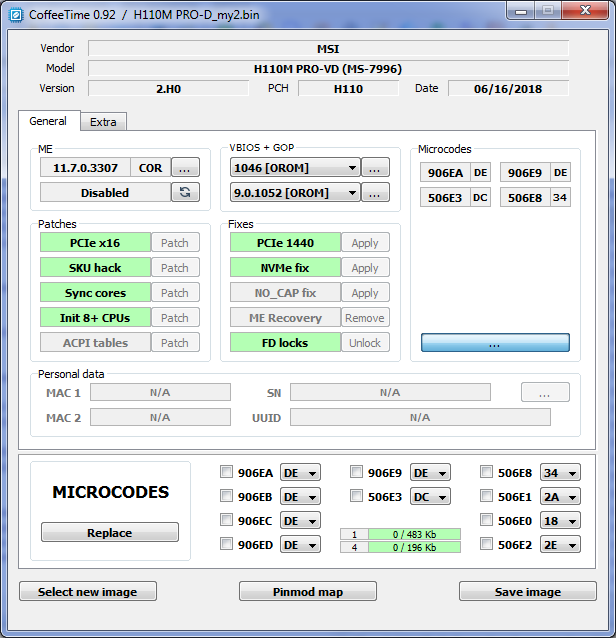
Task: Check the 506E3 microcode checkbox
Action: point(356,496)
